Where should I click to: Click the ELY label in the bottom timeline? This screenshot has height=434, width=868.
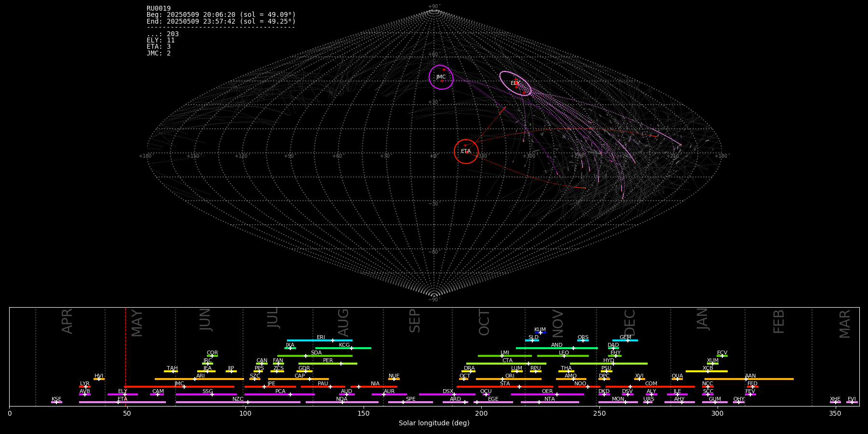(123, 392)
